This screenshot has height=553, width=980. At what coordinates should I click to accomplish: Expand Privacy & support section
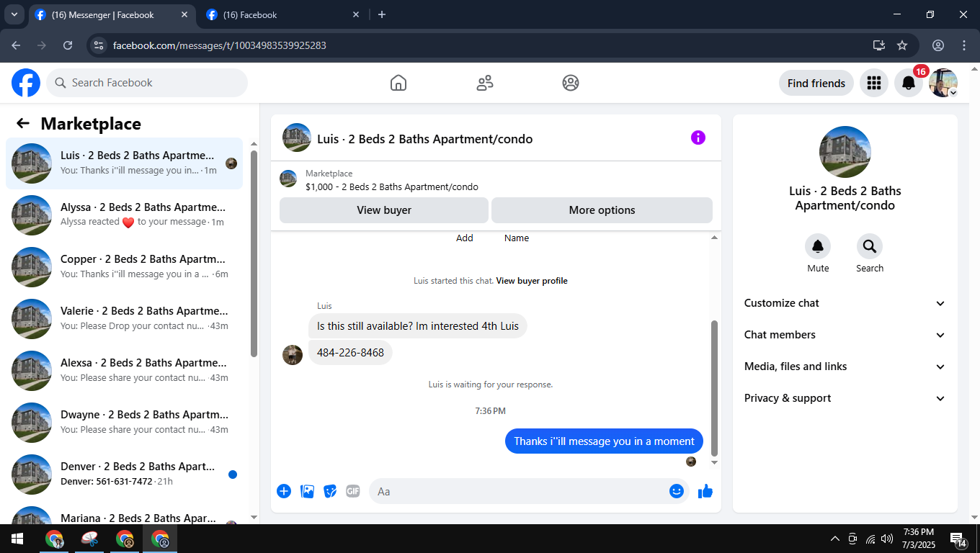(845, 398)
